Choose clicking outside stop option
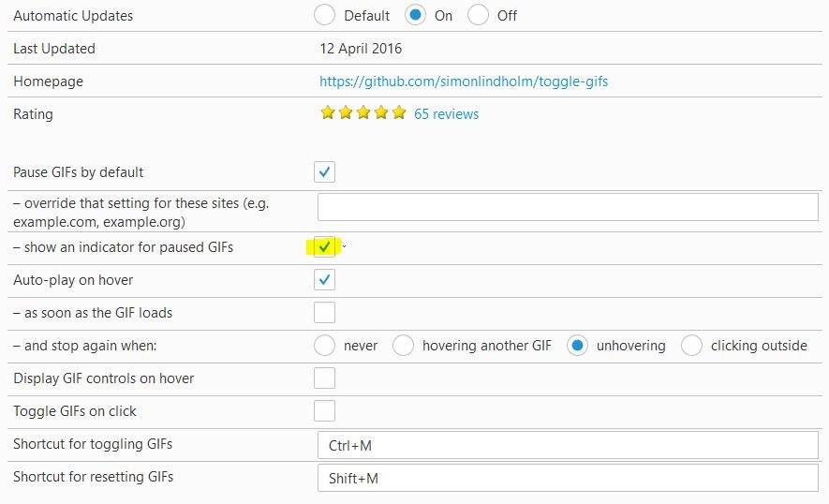The width and height of the screenshot is (829, 504). click(691, 346)
